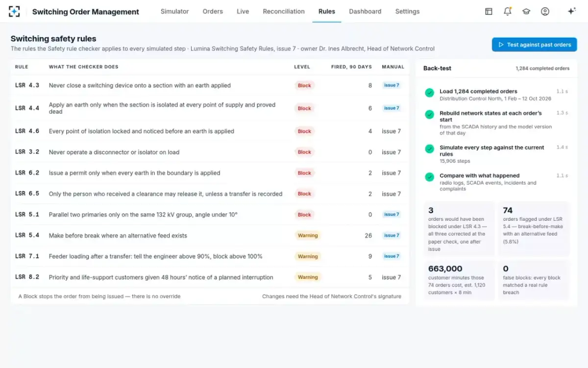This screenshot has height=368, width=588.
Task: Click 'A Block stops the order from being issued' note
Action: (99, 296)
